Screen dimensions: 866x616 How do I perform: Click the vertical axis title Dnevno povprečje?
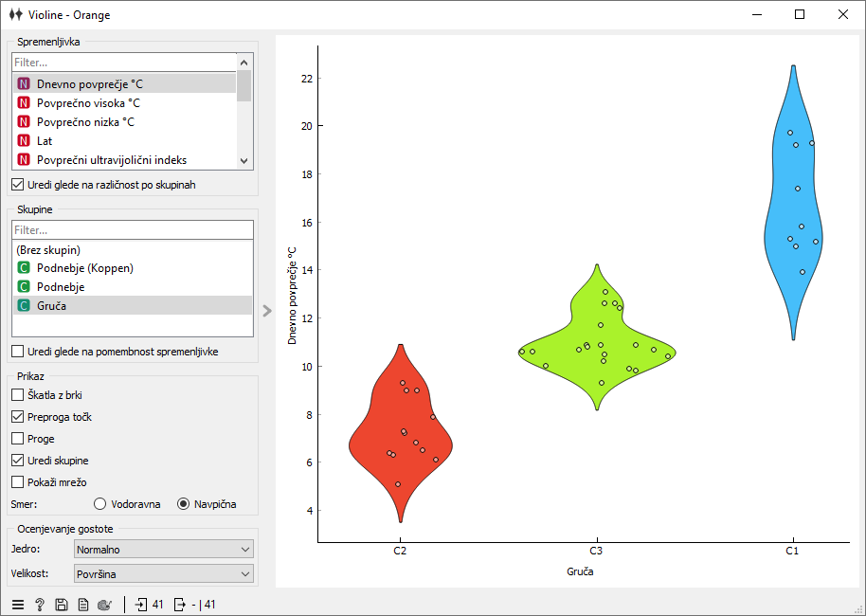pyautogui.click(x=292, y=296)
